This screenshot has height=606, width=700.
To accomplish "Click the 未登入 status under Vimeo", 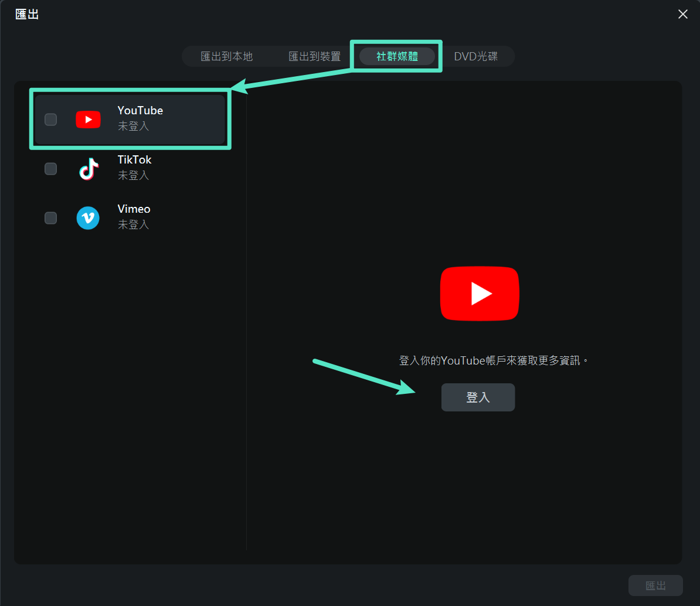I will point(133,224).
